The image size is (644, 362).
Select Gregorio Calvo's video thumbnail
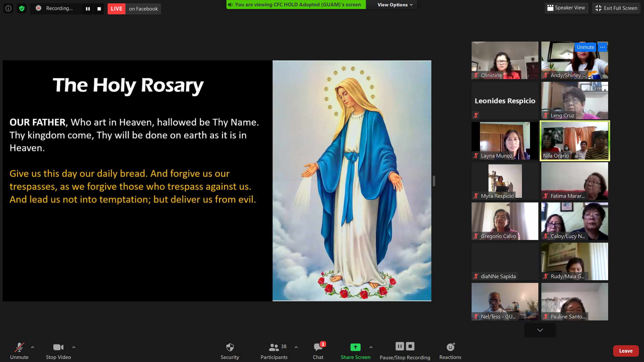pos(505,221)
